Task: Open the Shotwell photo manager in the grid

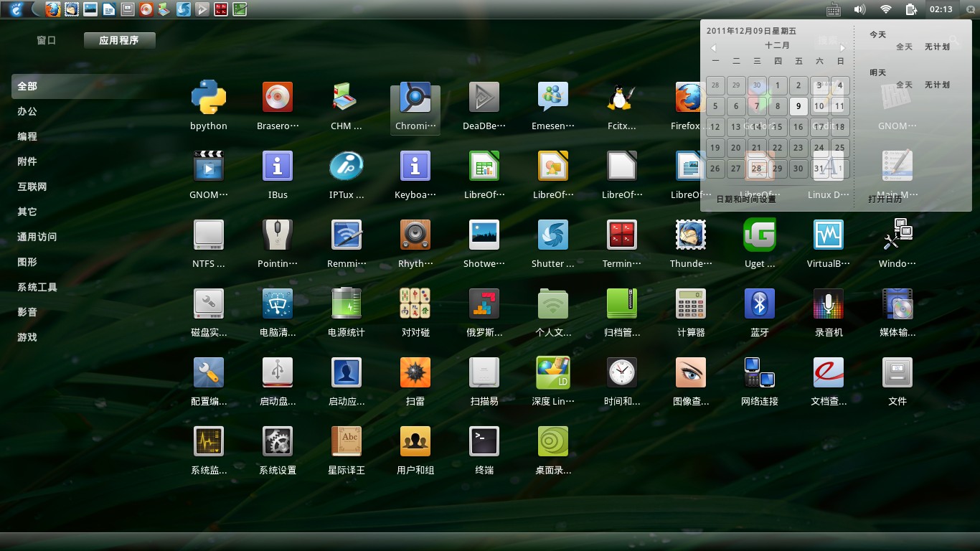Action: 484,235
